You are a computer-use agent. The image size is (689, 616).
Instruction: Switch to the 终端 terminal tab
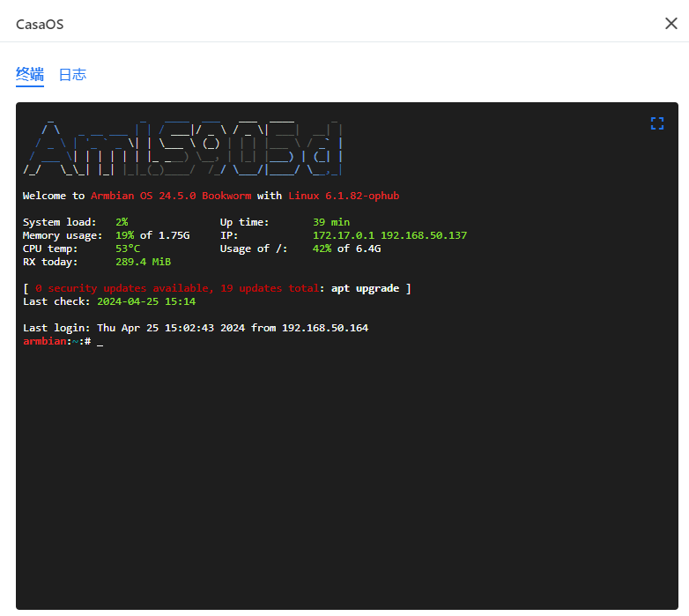click(30, 75)
